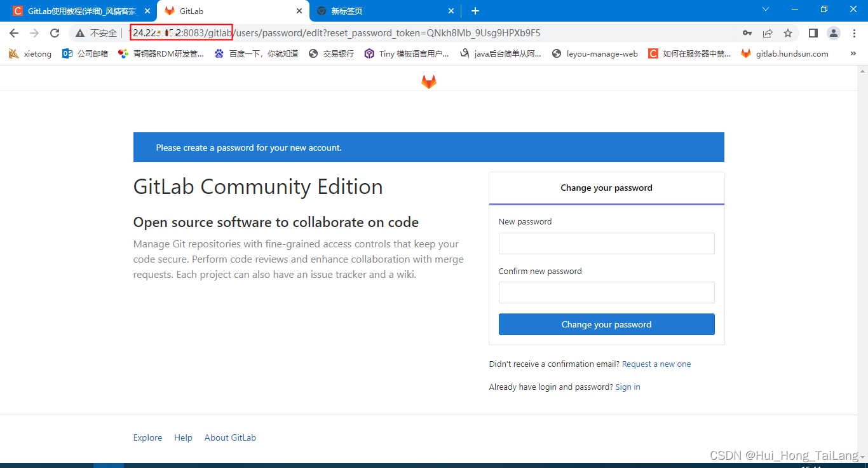Image resolution: width=868 pixels, height=468 pixels.
Task: Open xietong bookmark
Action: pyautogui.click(x=30, y=54)
